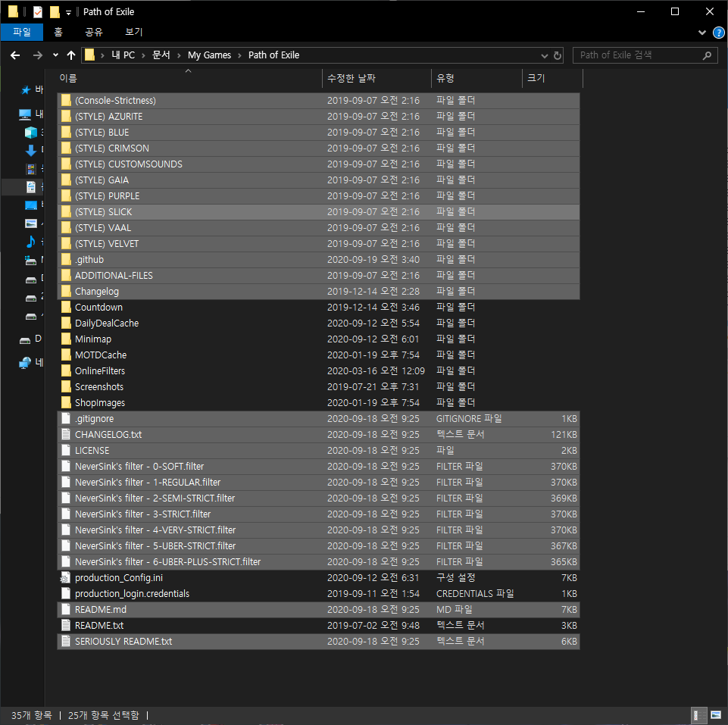Select the Downloads arrow icon in sidebar

(31, 150)
